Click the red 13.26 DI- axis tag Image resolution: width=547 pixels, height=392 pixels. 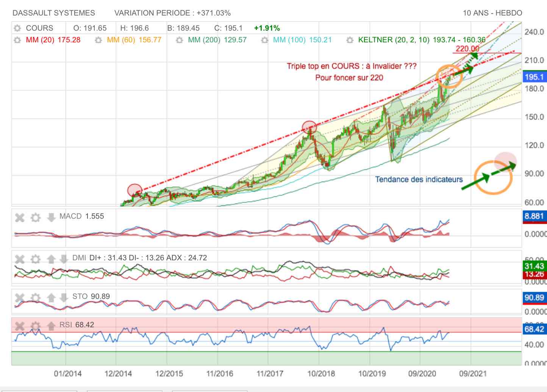[534, 274]
